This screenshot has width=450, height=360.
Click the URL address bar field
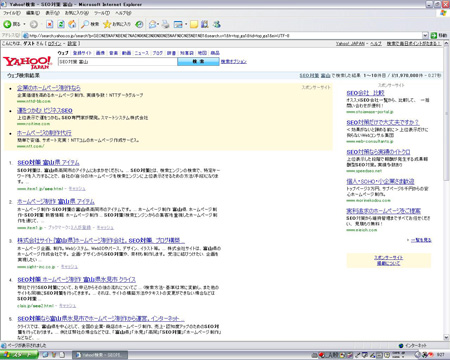coord(225,35)
